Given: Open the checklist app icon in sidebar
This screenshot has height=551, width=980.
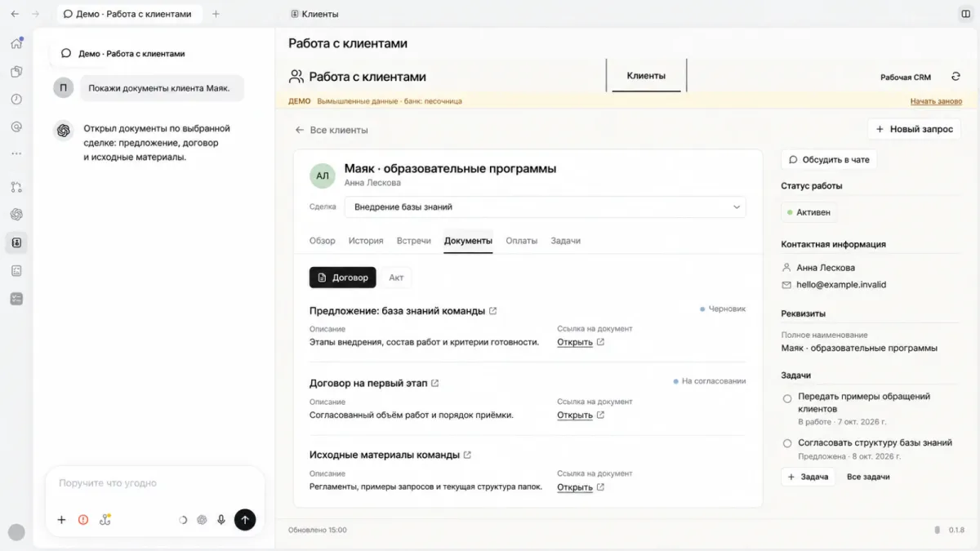Looking at the screenshot, I should [x=16, y=299].
